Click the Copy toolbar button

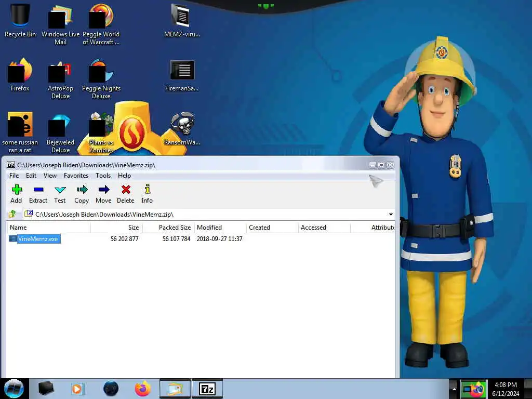point(82,194)
